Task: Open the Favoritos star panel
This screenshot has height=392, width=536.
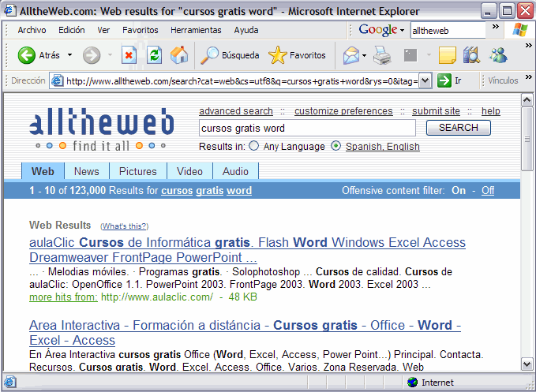Action: (x=297, y=55)
